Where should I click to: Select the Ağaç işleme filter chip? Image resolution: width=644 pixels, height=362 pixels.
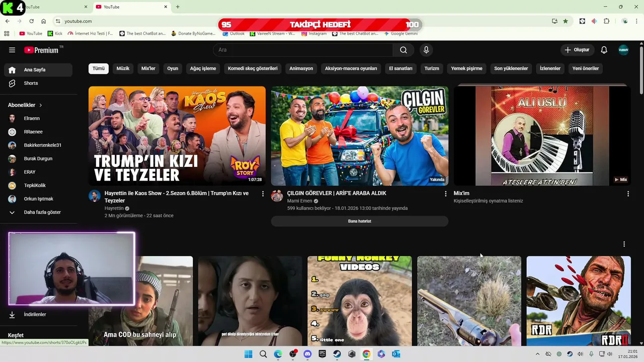point(203,68)
